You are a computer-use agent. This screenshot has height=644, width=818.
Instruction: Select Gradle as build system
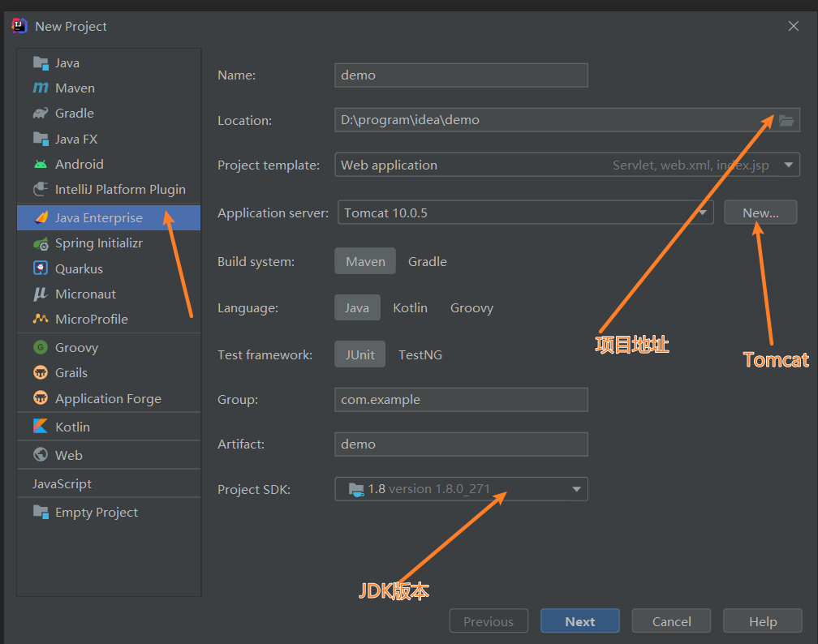[427, 261]
